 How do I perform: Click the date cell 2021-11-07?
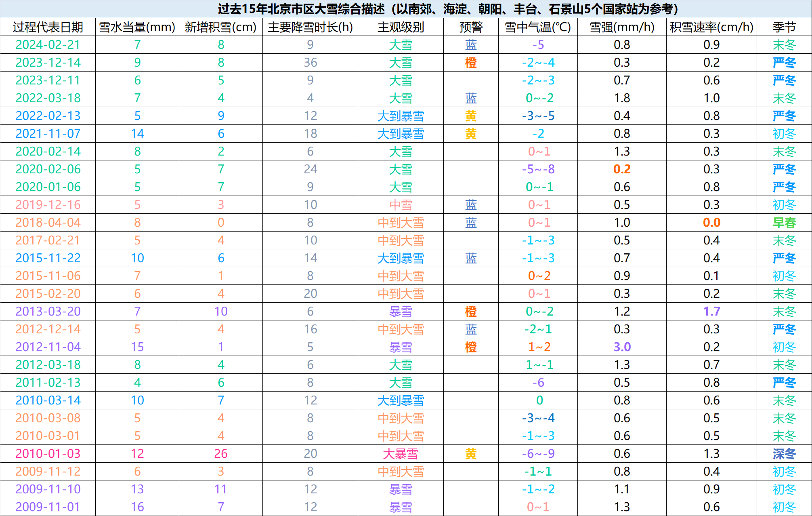coord(48,134)
